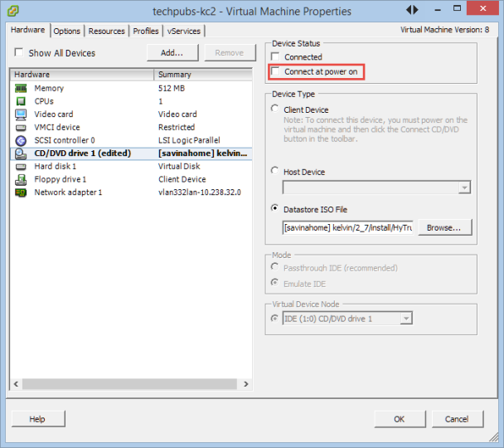The height and width of the screenshot is (448, 504).
Task: Click the scroll right arrow in hardware list
Action: click(x=246, y=384)
